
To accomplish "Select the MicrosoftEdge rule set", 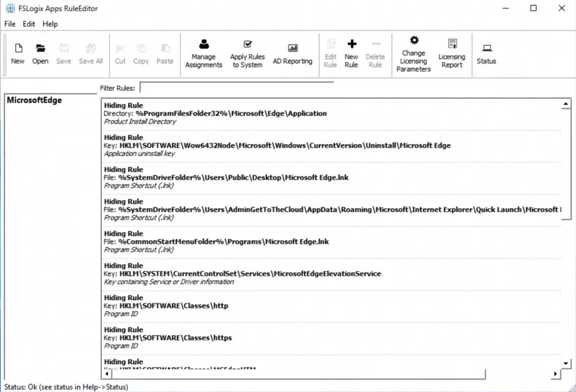I will 34,100.
